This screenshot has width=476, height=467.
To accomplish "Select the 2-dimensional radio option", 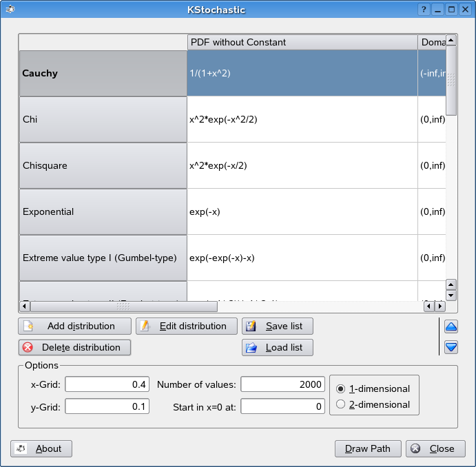I will pos(341,404).
